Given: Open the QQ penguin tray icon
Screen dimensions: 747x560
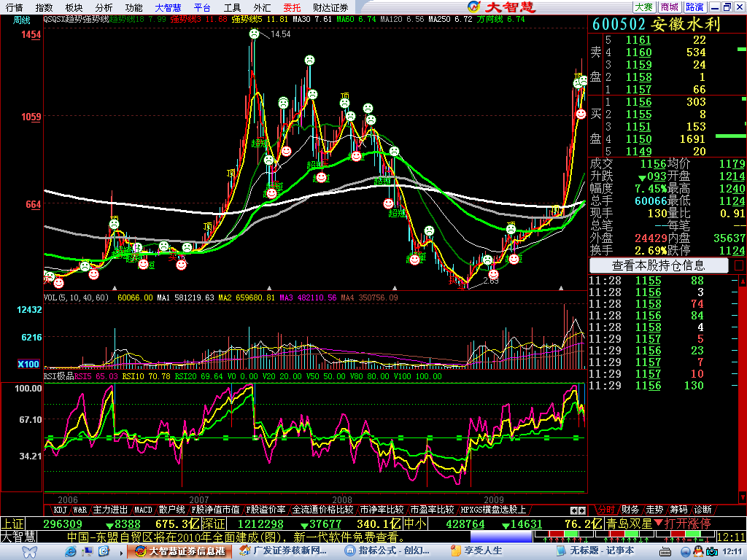Looking at the screenshot, I should pyautogui.click(x=698, y=551).
